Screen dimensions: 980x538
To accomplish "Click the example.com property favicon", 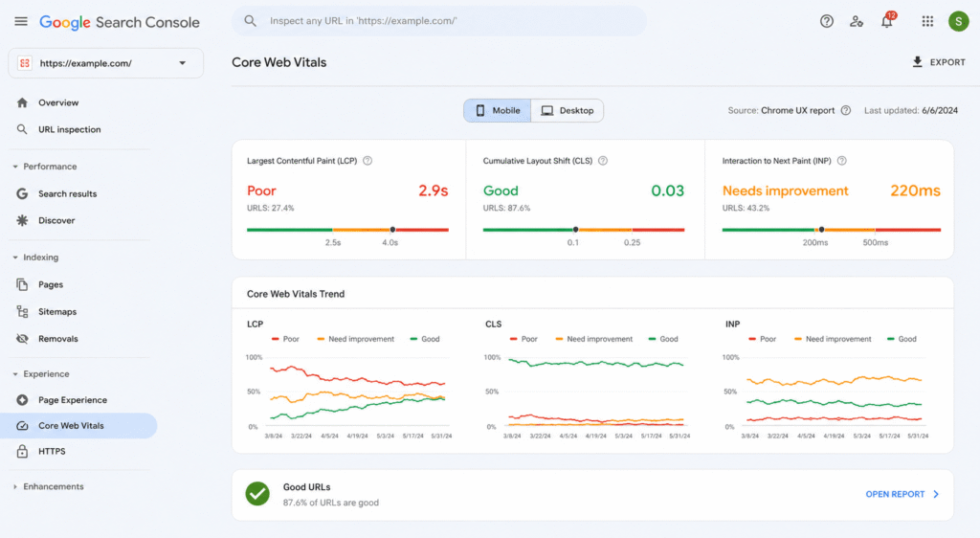I will (25, 63).
